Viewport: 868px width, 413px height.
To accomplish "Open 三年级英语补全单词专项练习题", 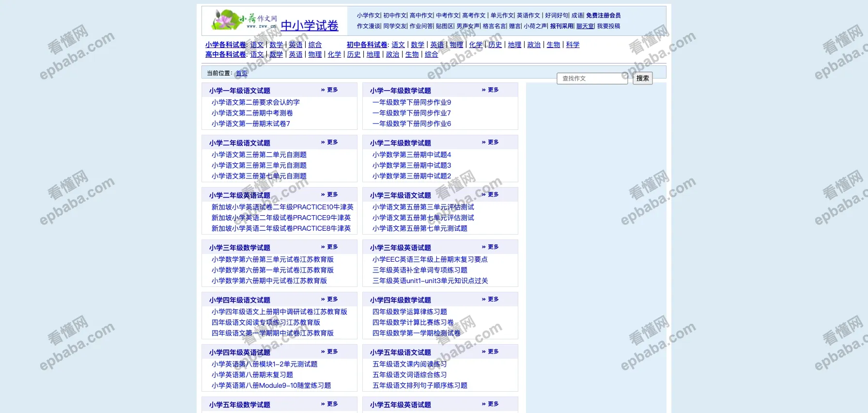I will [x=419, y=270].
